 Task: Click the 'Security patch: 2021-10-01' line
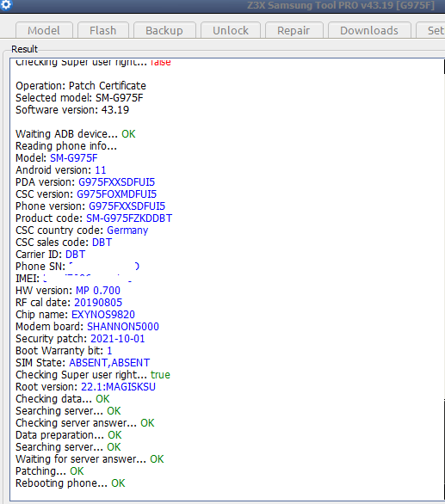coord(80,339)
